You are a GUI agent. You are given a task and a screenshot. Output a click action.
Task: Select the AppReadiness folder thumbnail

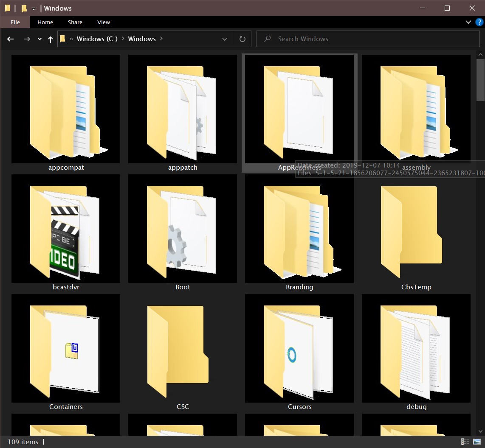299,109
